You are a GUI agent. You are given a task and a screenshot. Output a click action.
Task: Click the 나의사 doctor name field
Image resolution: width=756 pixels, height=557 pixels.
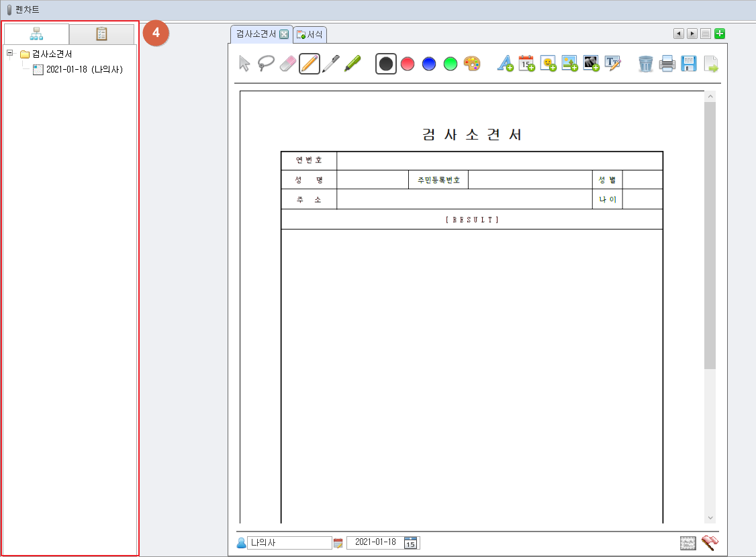[x=289, y=543]
